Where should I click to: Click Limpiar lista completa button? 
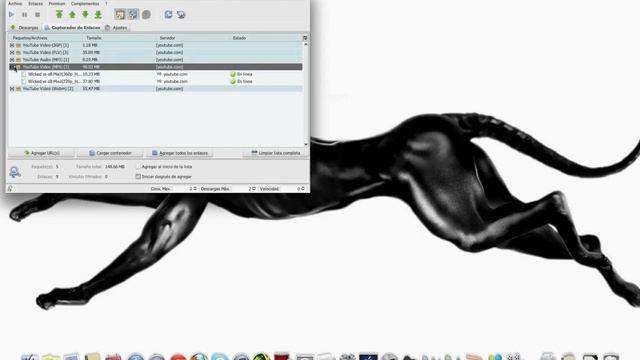[276, 153]
